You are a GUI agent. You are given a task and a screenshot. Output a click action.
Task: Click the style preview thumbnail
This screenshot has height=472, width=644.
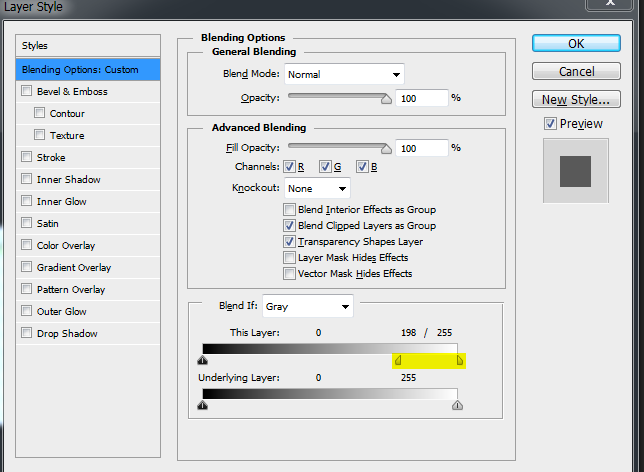[x=575, y=171]
